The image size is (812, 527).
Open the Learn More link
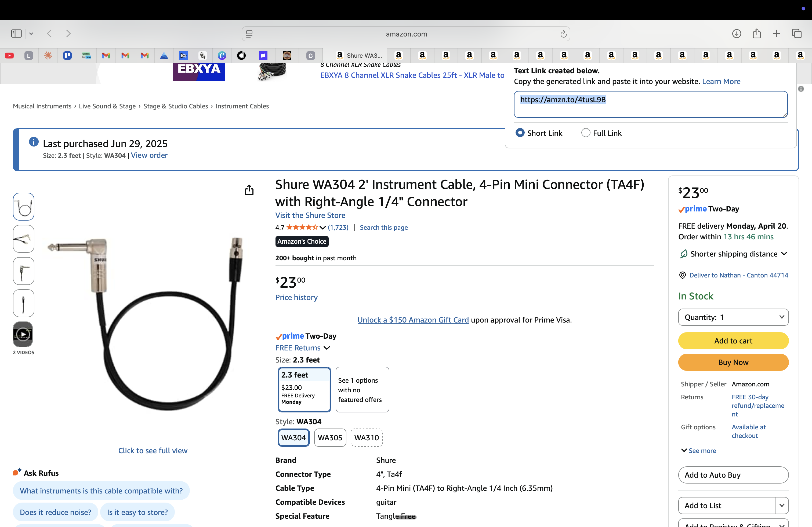click(x=721, y=82)
